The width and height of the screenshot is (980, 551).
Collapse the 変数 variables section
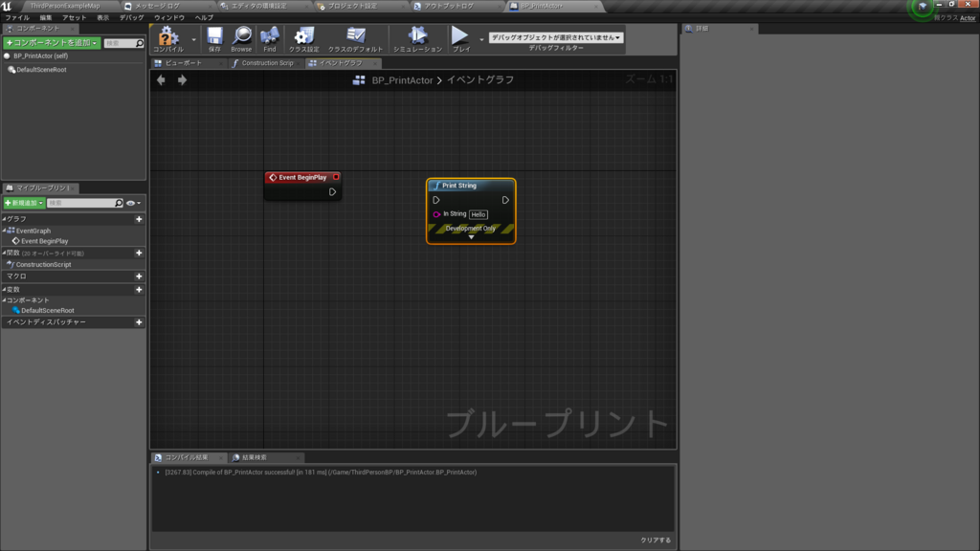pyautogui.click(x=4, y=290)
